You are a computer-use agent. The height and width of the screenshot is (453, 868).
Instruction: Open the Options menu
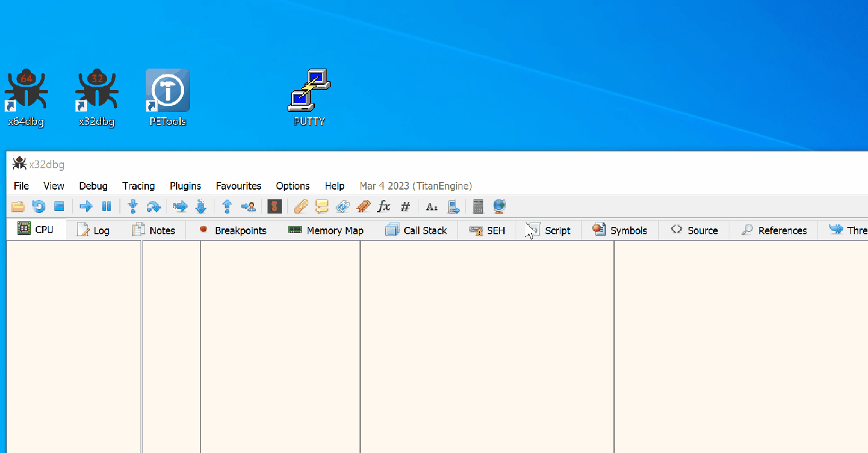coord(293,186)
